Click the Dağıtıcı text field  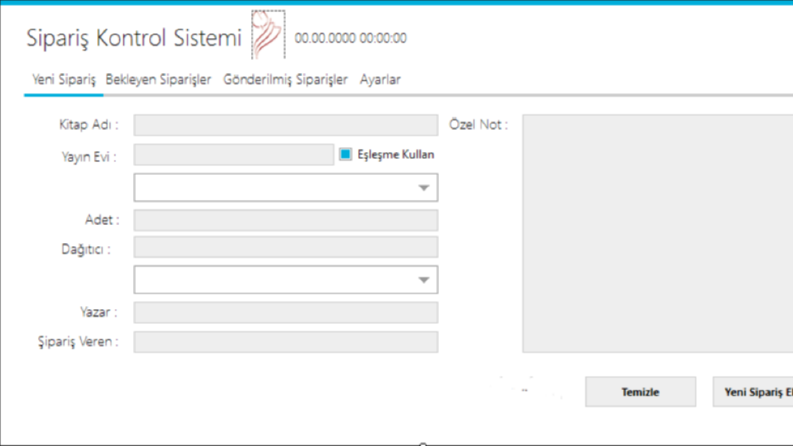pyautogui.click(x=286, y=247)
